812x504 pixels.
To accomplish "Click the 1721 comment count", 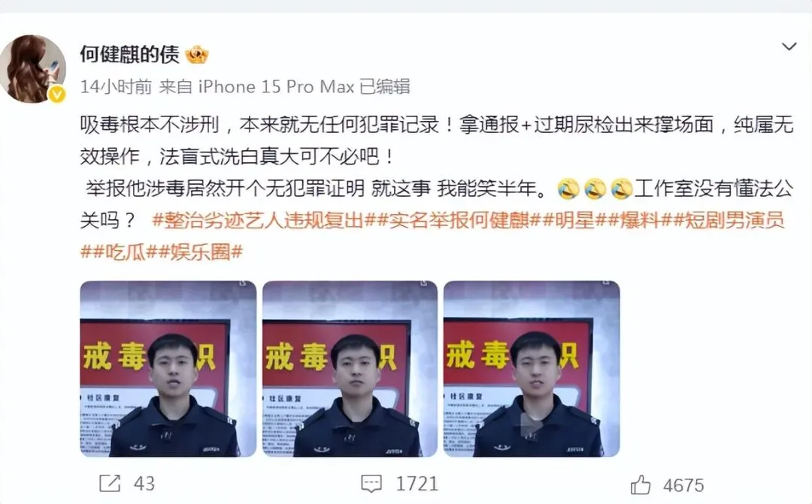I will click(x=417, y=484).
